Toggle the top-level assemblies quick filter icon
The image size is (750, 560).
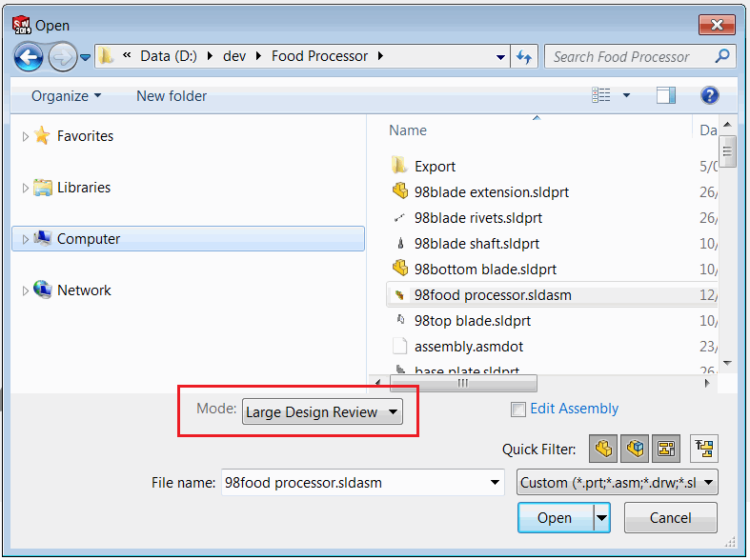point(704,449)
